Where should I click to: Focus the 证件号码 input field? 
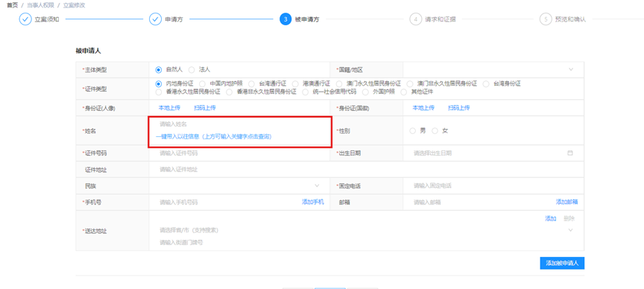(239, 153)
